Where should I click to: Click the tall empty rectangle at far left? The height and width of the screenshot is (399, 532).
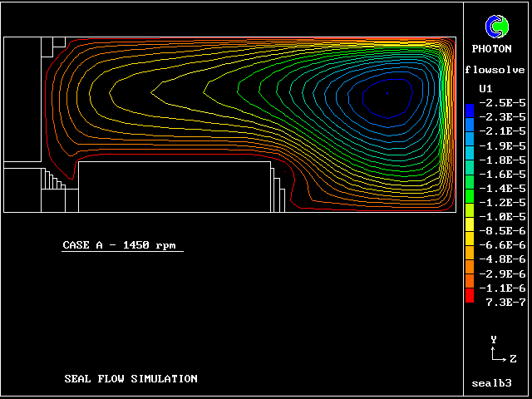22,99
